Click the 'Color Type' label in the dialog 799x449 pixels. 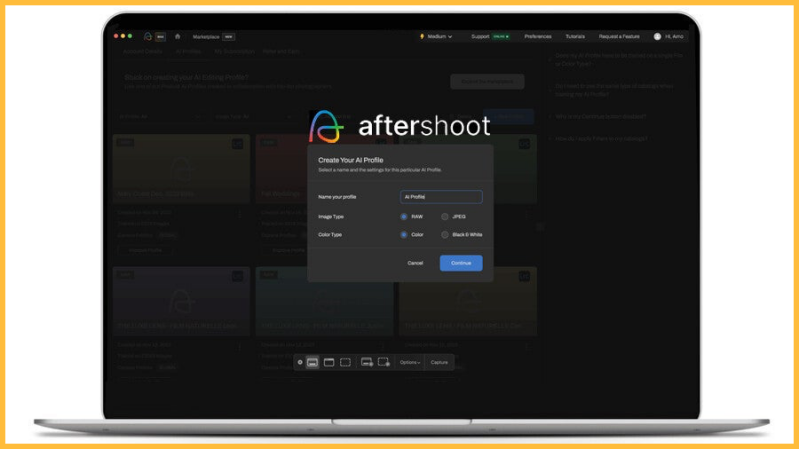click(x=330, y=235)
